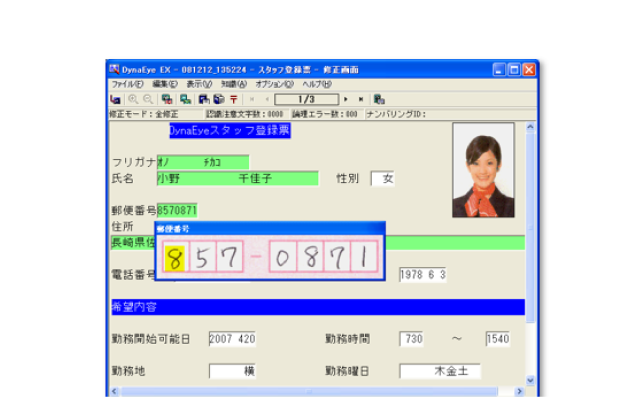Image resolution: width=644 pixels, height=397 pixels.
Task: Click the vertical scrollbar thumb
Action: coord(530,228)
